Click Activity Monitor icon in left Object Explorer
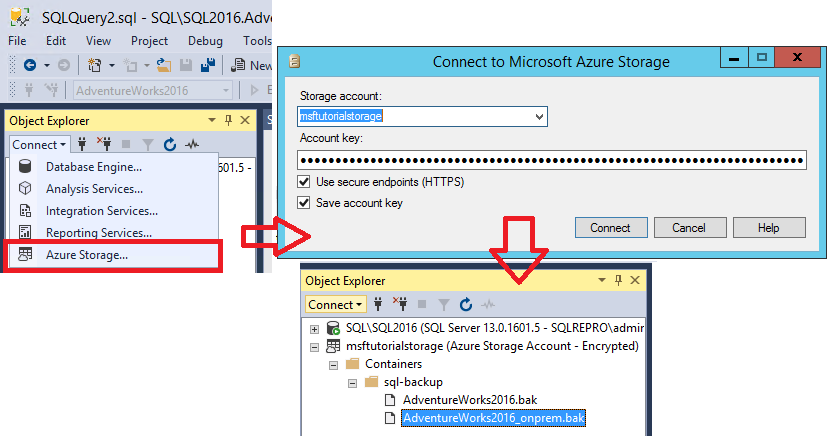The height and width of the screenshot is (437, 827). pyautogui.click(x=192, y=144)
